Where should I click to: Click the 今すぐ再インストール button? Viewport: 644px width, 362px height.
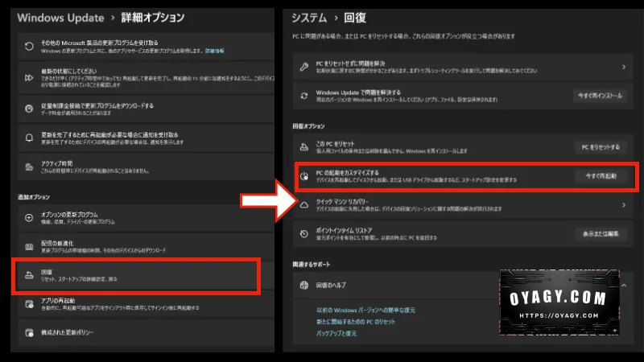[x=600, y=96]
